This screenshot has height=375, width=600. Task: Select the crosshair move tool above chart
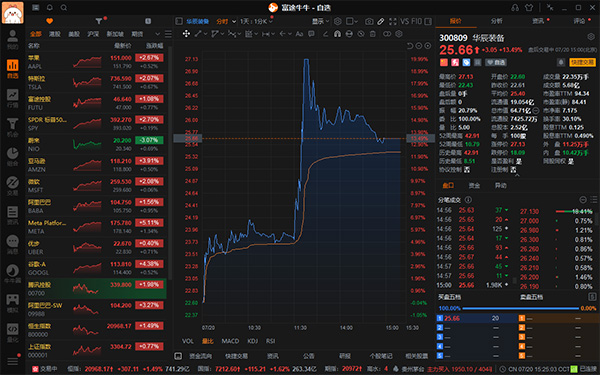click(x=186, y=34)
